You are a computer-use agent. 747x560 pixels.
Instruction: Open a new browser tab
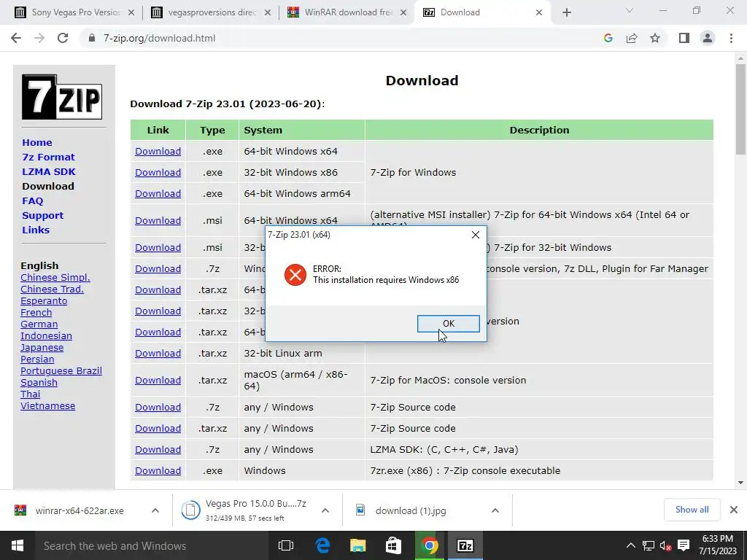pos(566,12)
